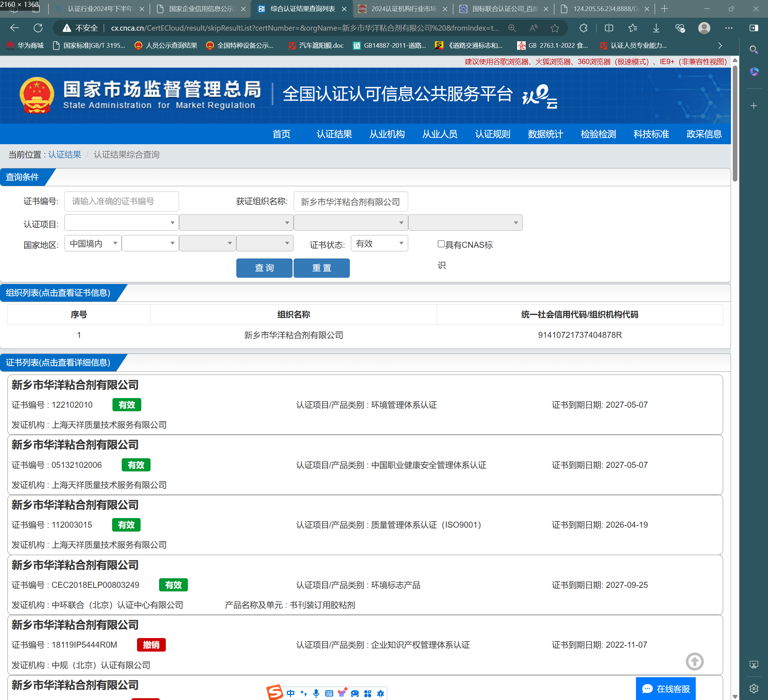Open 认证规则 nav menu item
Image resolution: width=768 pixels, height=700 pixels.
click(x=493, y=134)
